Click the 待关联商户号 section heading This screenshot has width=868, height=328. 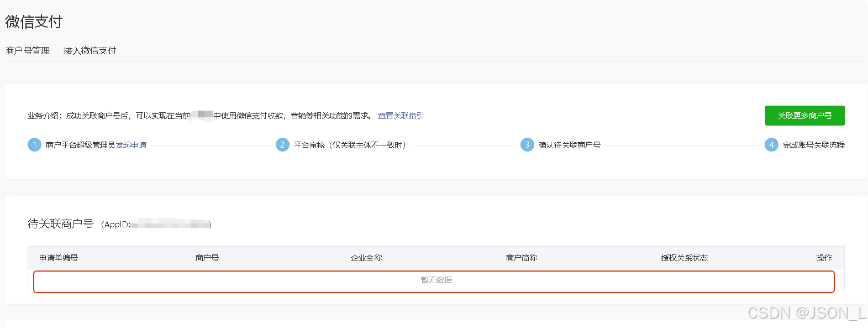pyautogui.click(x=61, y=223)
